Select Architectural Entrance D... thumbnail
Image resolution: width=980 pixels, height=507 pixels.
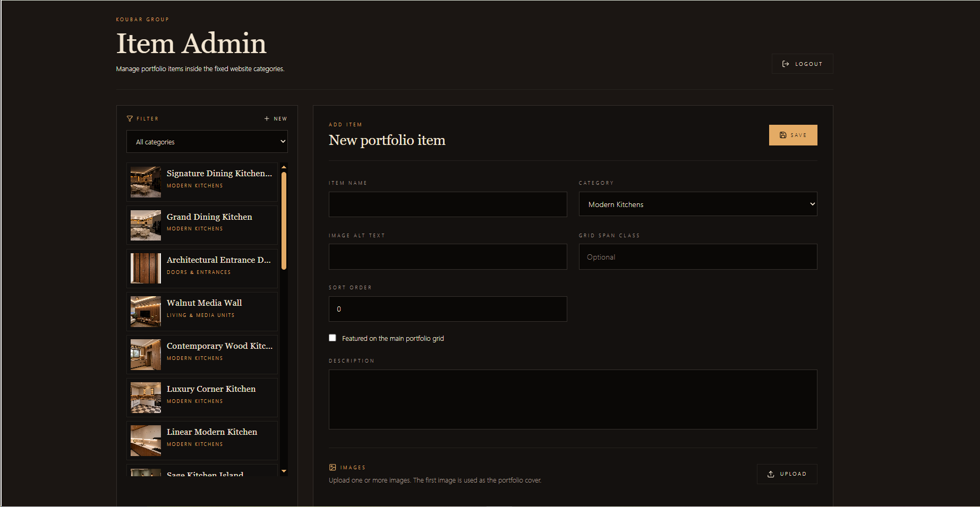(x=146, y=268)
